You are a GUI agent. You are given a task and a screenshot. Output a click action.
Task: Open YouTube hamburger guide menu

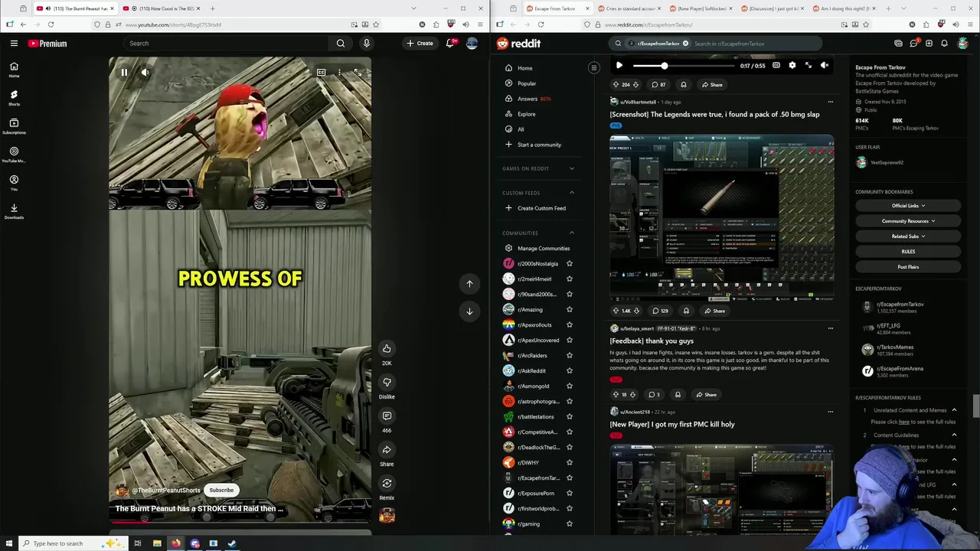(14, 44)
